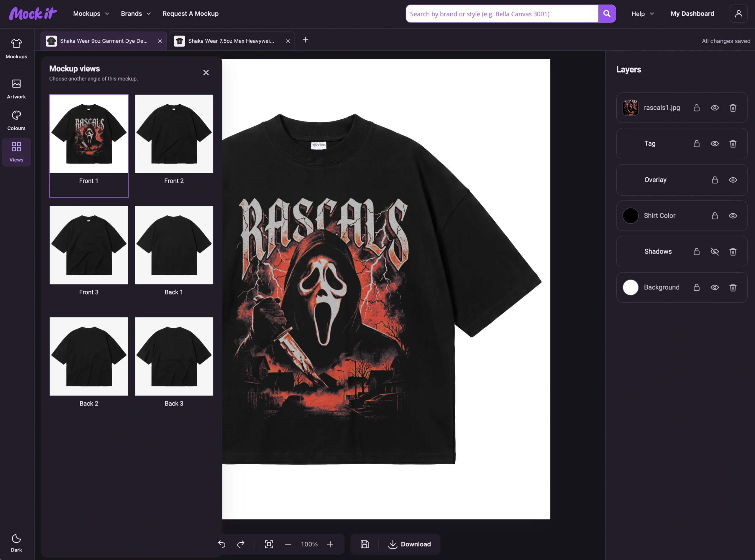Click the brand search input field

(x=502, y=14)
